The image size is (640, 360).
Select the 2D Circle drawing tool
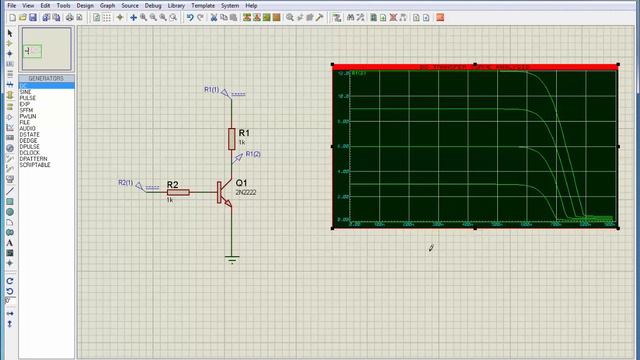(x=10, y=212)
